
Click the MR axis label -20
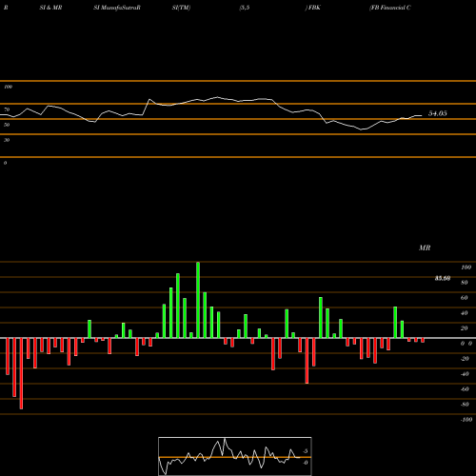tap(465, 359)
